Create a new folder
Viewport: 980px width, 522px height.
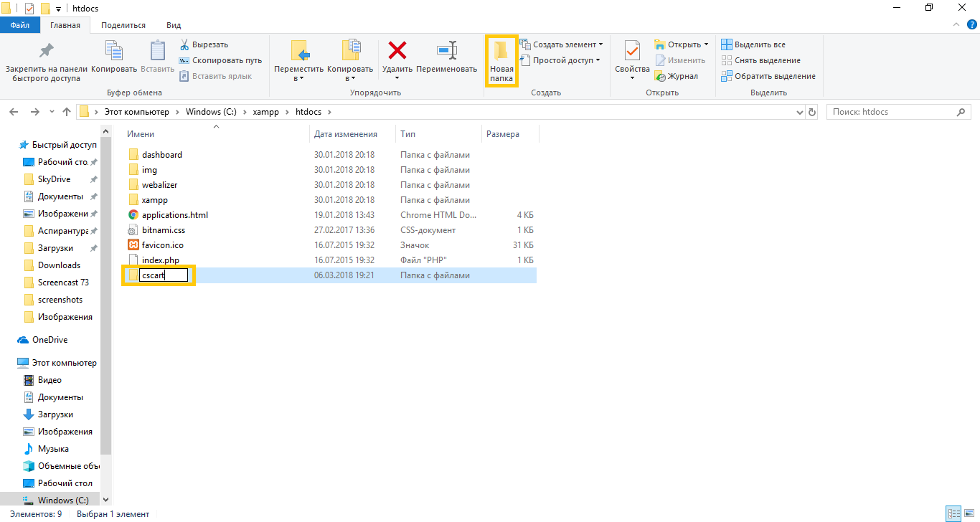[x=501, y=61]
